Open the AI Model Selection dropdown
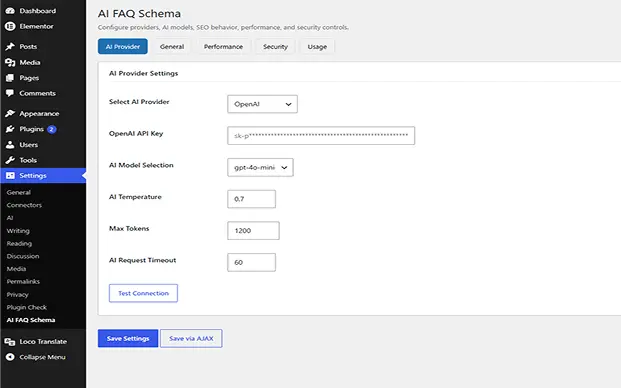Viewport: 621px width, 388px height. coord(260,167)
